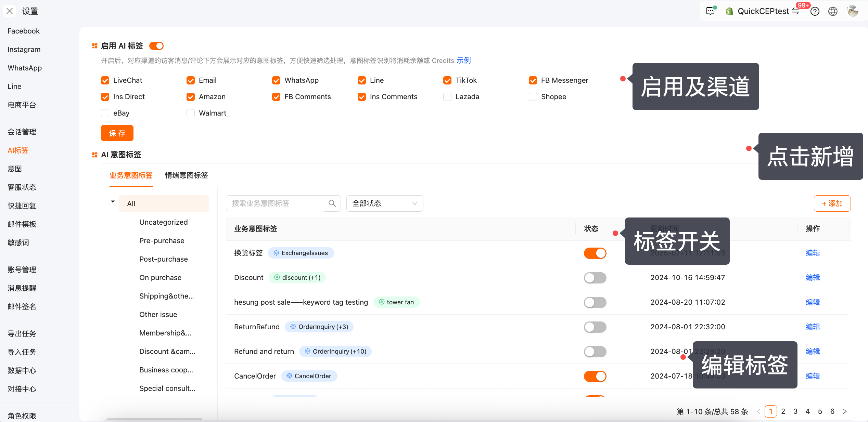Viewport: 868px width, 422px height.
Task: Open the language globe icon
Action: pos(833,11)
